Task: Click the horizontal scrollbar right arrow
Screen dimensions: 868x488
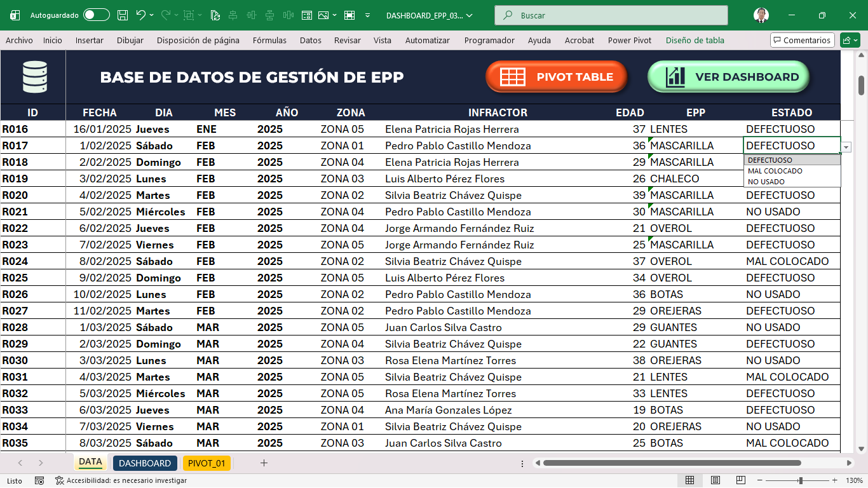Action: pyautogui.click(x=850, y=463)
